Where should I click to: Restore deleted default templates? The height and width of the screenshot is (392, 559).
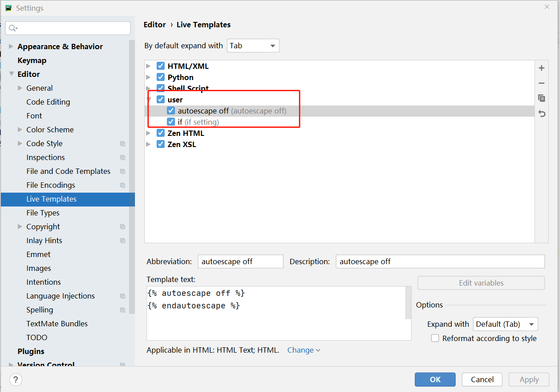pos(541,114)
